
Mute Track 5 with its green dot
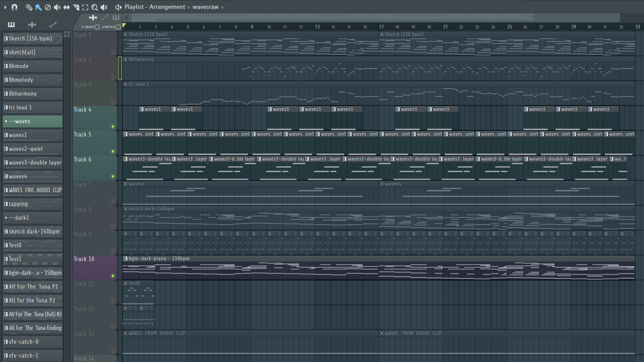(x=113, y=152)
